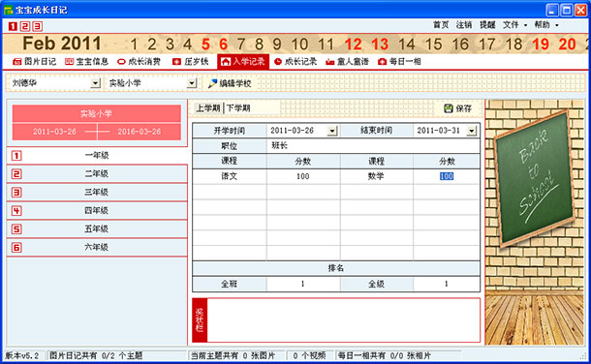The height and width of the screenshot is (364, 591).
Task: Open the 提醒 menu item
Action: (487, 25)
